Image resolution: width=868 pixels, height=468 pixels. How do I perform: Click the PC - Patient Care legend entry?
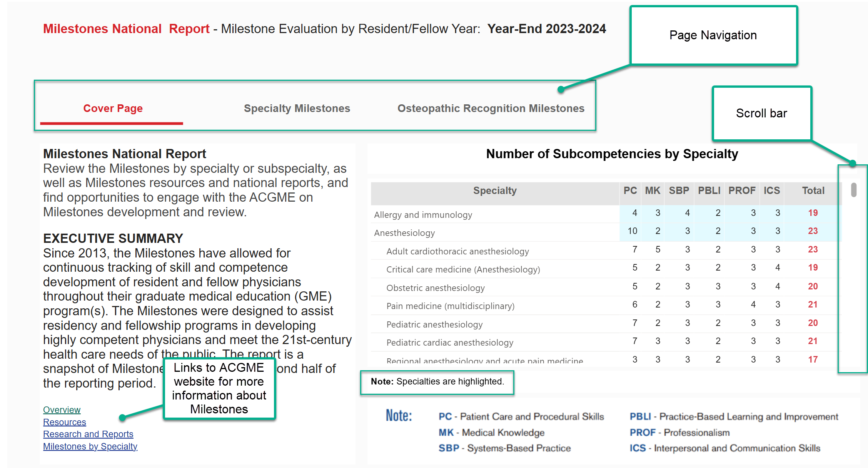pyautogui.click(x=521, y=416)
